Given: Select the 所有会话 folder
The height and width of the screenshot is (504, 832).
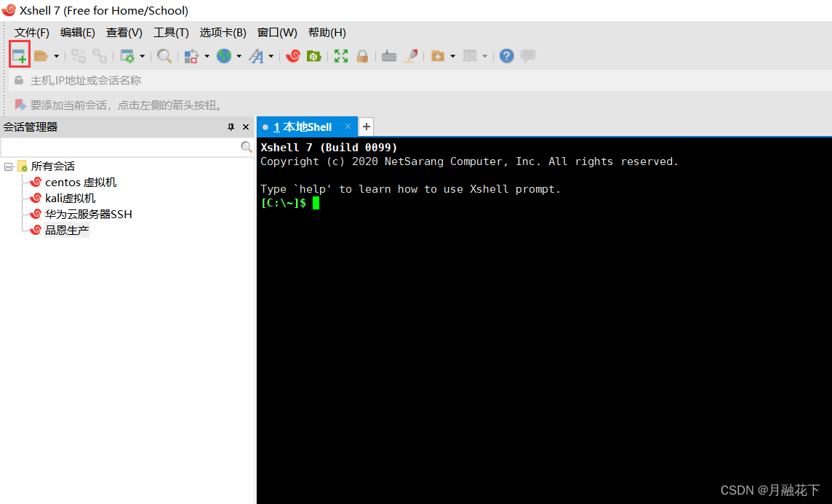Looking at the screenshot, I should [x=52, y=166].
